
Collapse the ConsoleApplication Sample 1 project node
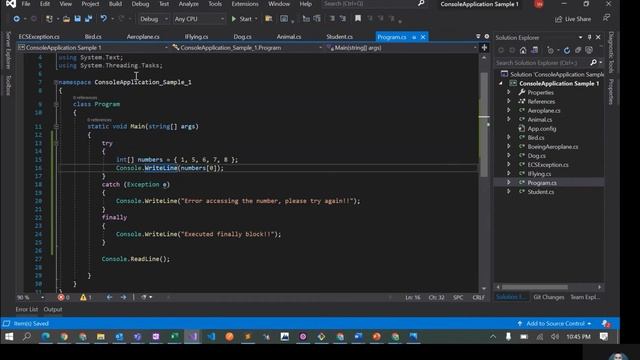(501, 83)
